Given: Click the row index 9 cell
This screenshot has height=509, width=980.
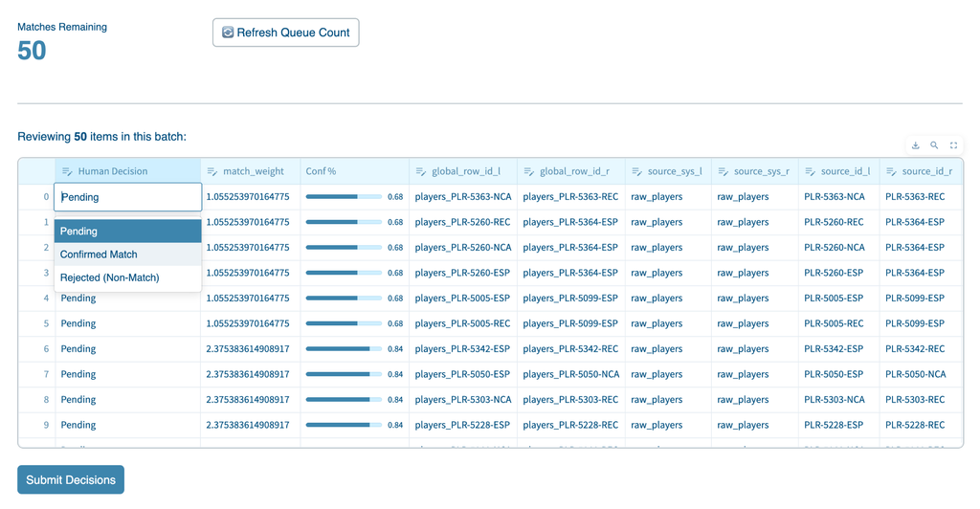Looking at the screenshot, I should 37,425.
